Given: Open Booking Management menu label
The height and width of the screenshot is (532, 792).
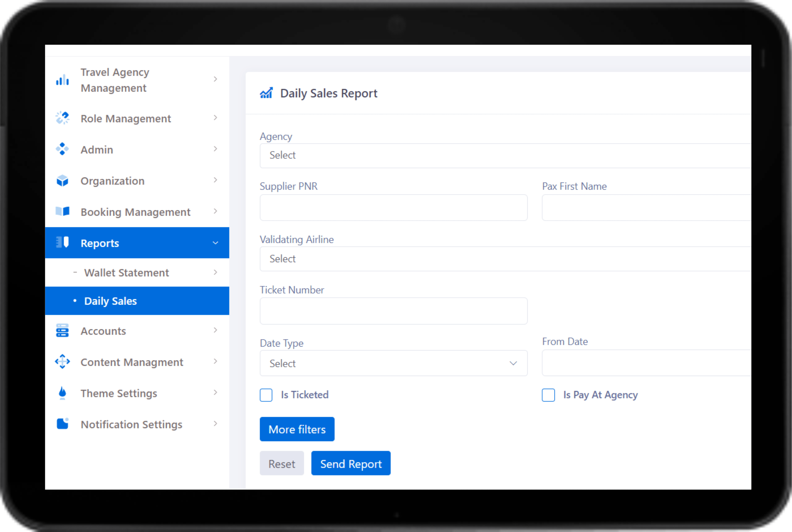Looking at the screenshot, I should click(135, 212).
